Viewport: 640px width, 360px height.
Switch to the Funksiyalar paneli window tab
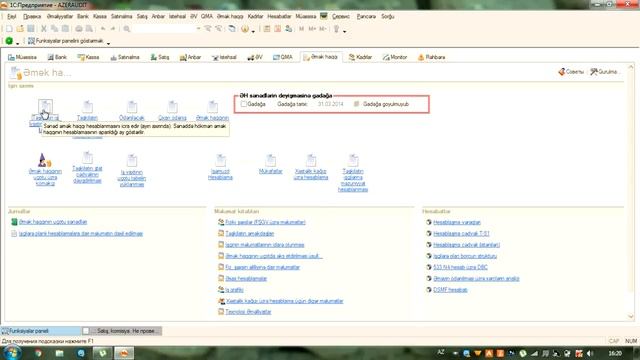[41, 331]
